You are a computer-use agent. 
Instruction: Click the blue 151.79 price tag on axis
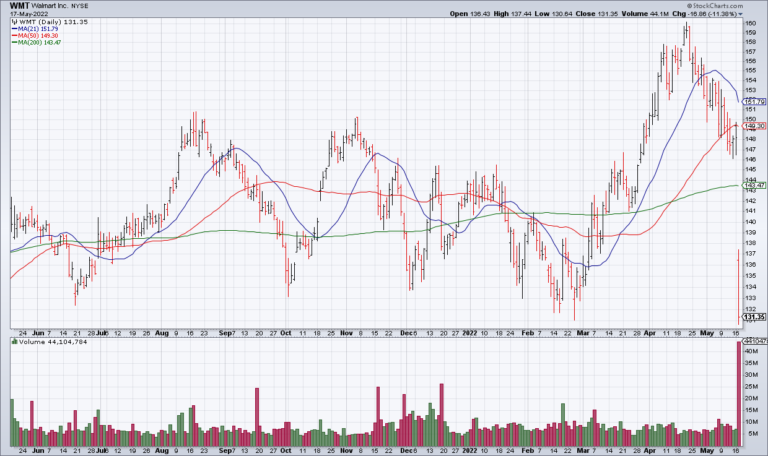[754, 102]
